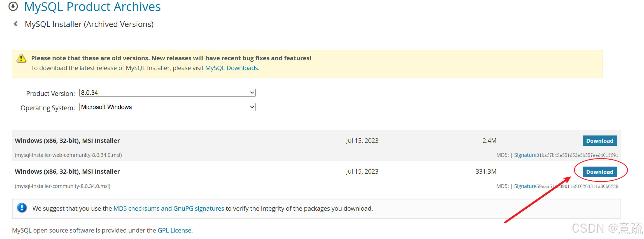This screenshot has width=644, height=239.
Task: Download the 2.4M web-community MSI installer
Action: coord(600,141)
